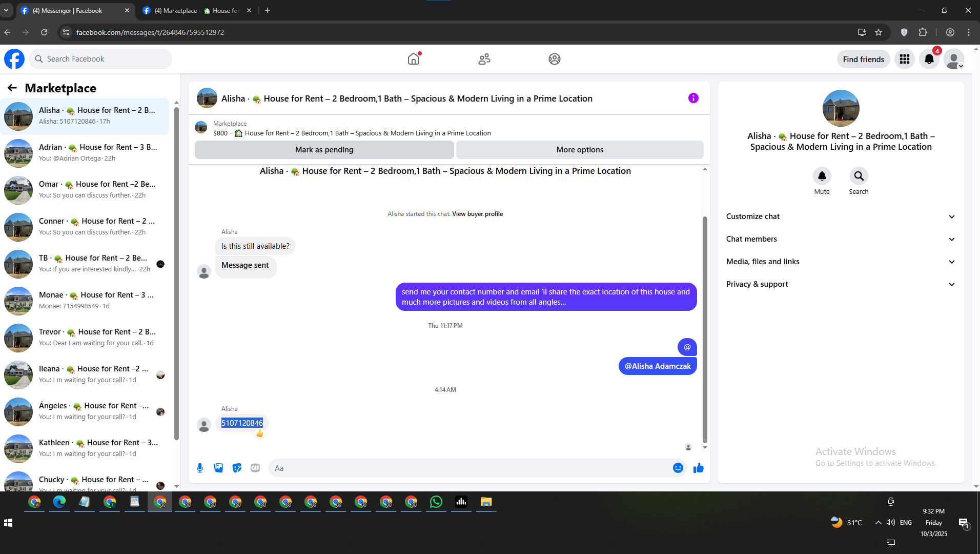Screen dimensions: 980x554
Task: Click the @Alisha Adamczak mention
Action: pos(658,366)
